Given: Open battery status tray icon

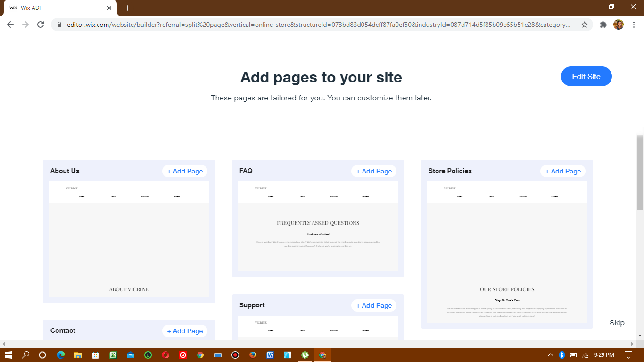Looking at the screenshot, I should pos(574,355).
